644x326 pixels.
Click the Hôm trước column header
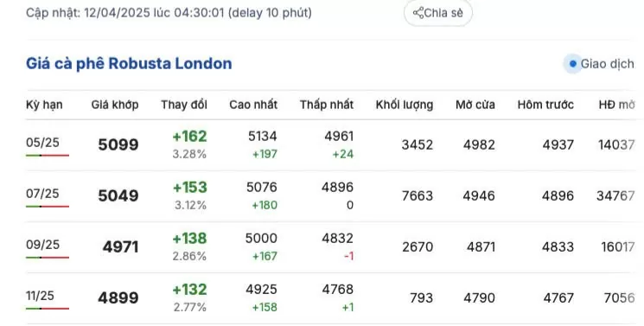545,105
